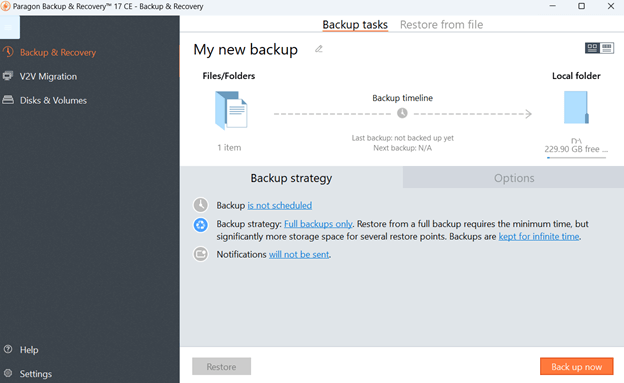Click the Disks & Volumes drive icon
Image resolution: width=624 pixels, height=383 pixels.
[8, 100]
